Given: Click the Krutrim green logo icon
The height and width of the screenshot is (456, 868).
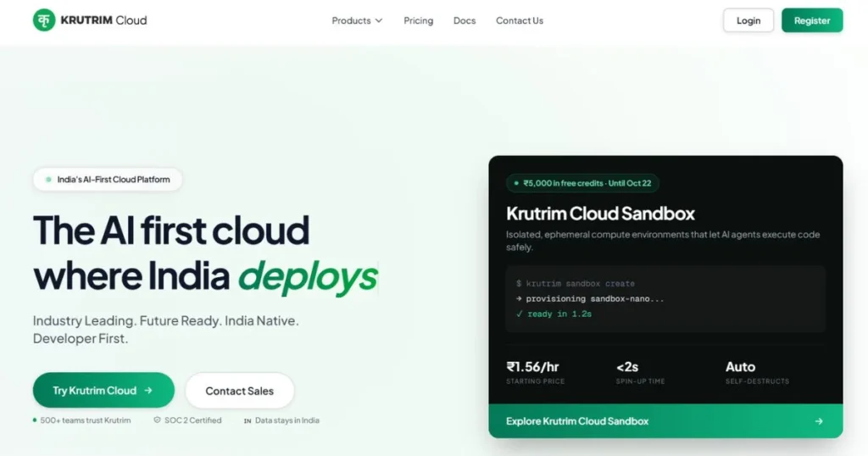Looking at the screenshot, I should coord(44,20).
